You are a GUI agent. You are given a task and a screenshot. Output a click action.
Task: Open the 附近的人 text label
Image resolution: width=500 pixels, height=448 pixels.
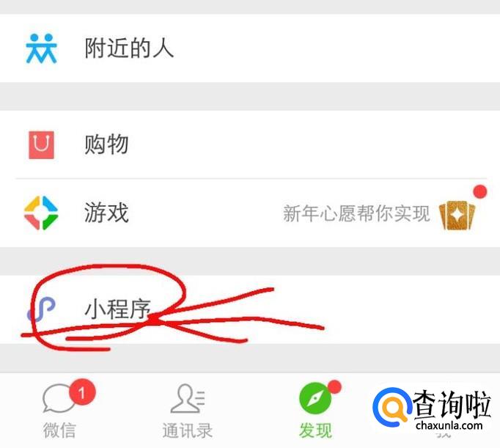pyautogui.click(x=129, y=48)
